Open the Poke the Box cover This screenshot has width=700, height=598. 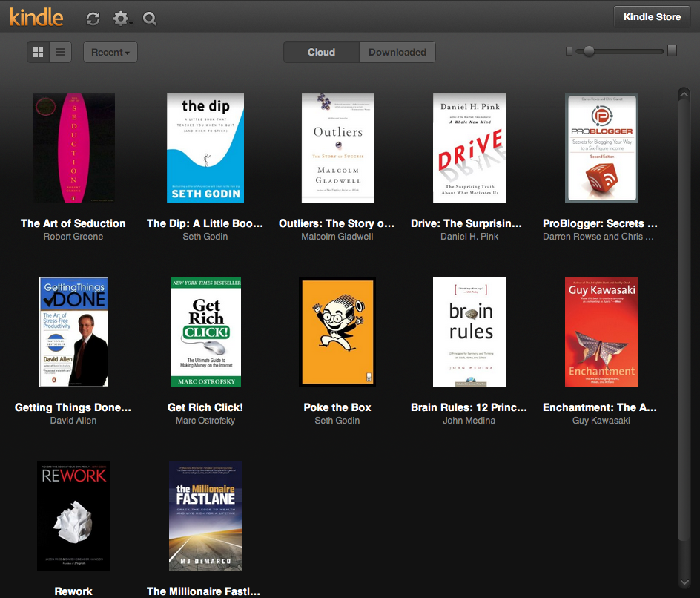(x=337, y=332)
